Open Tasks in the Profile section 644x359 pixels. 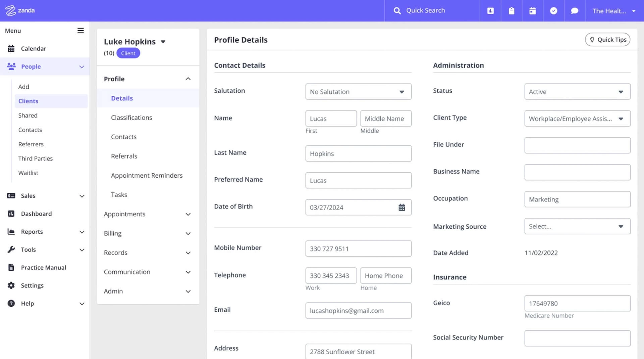click(119, 195)
